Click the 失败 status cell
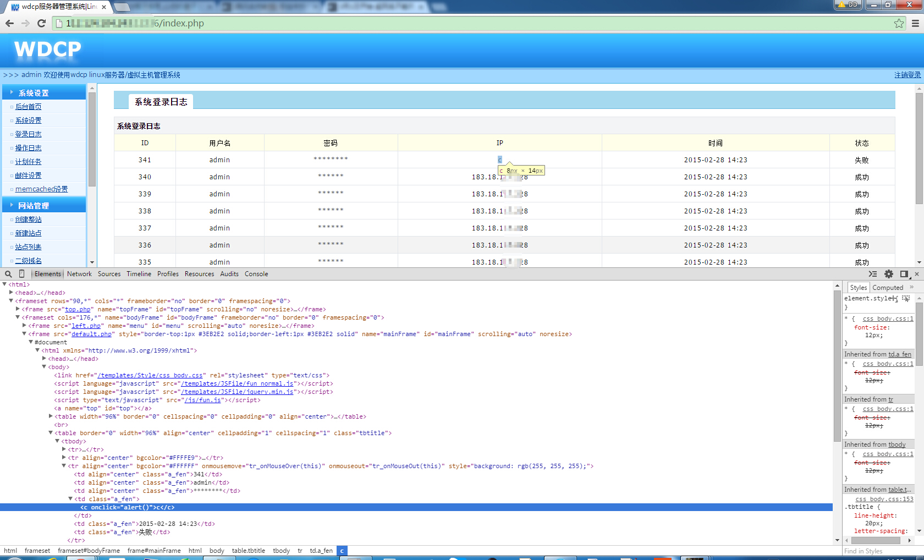Image resolution: width=924 pixels, height=560 pixels. [862, 160]
